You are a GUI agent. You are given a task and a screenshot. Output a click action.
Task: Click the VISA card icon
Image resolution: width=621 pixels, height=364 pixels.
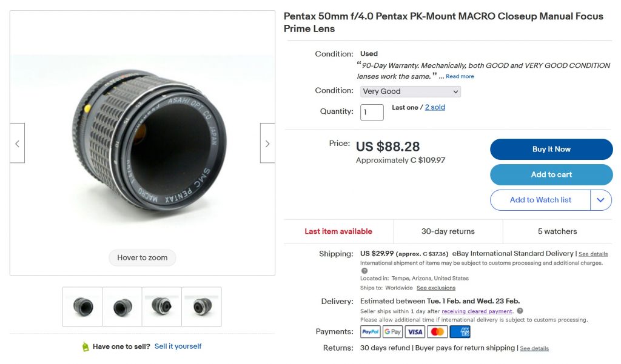pos(415,332)
